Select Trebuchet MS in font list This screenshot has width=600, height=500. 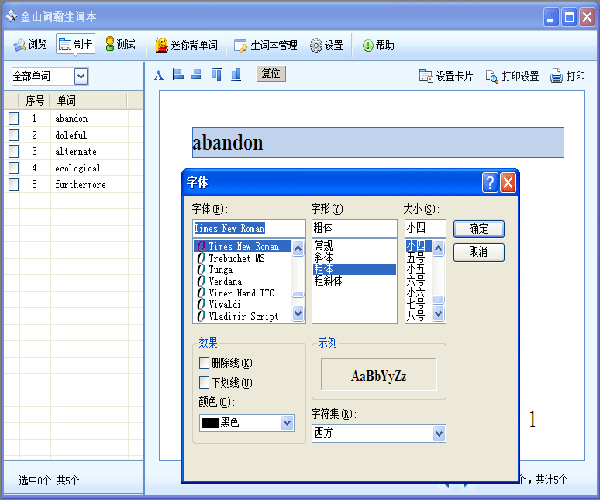(x=243, y=258)
